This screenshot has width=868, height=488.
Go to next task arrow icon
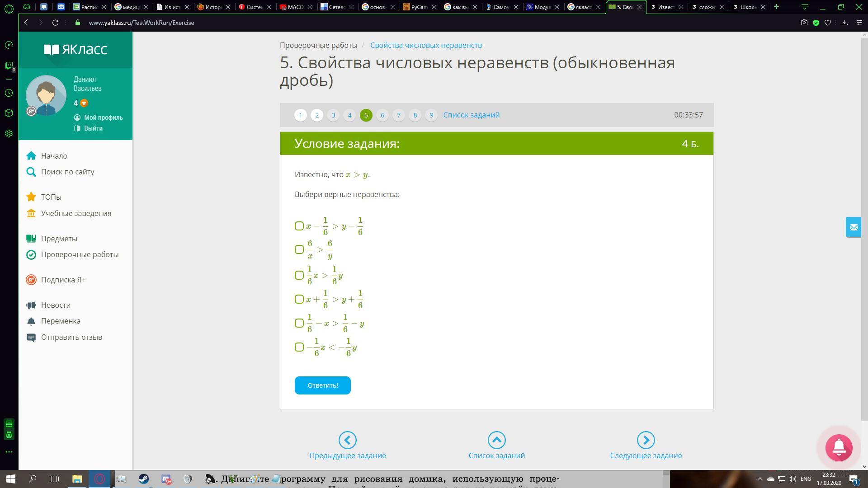646,440
